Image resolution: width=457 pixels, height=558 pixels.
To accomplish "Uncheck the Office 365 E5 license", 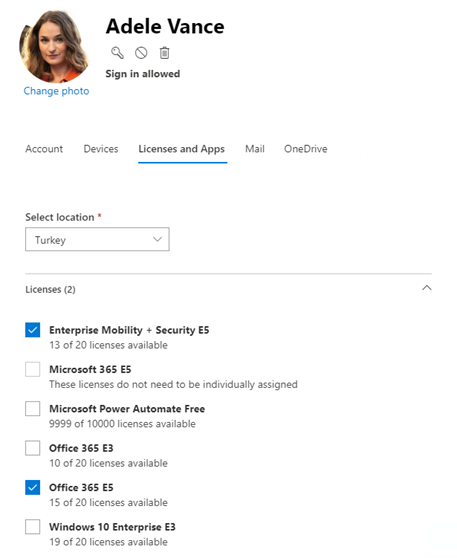I will [32, 487].
